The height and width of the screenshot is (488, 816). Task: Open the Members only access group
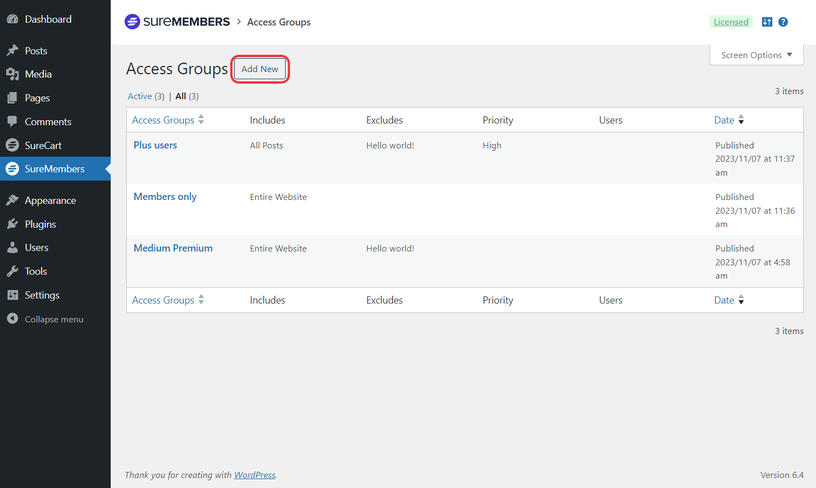pos(165,196)
